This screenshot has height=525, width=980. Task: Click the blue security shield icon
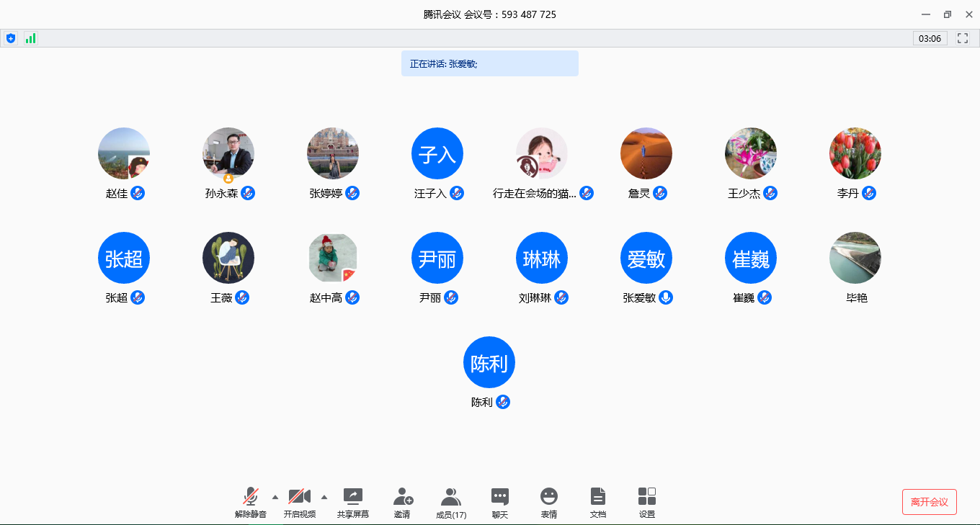11,38
